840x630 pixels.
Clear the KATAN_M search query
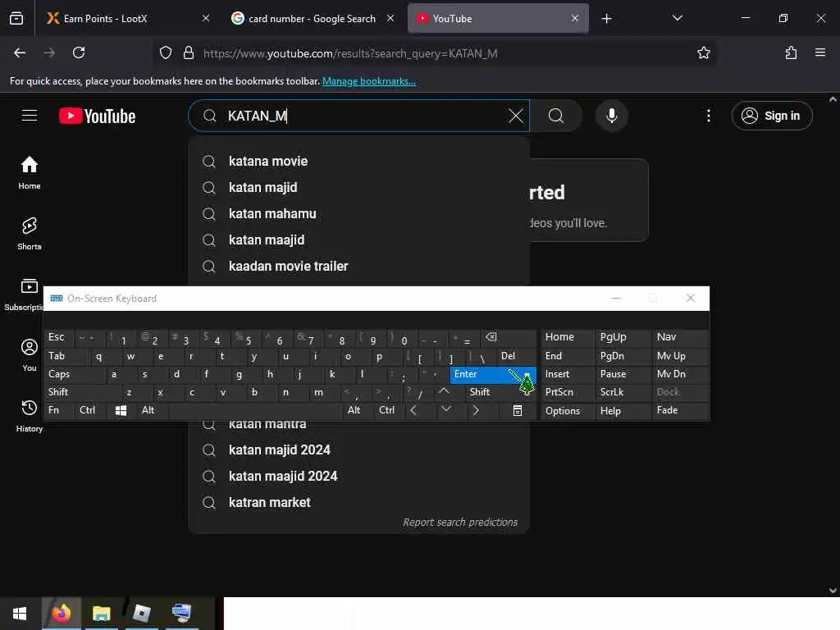point(515,116)
